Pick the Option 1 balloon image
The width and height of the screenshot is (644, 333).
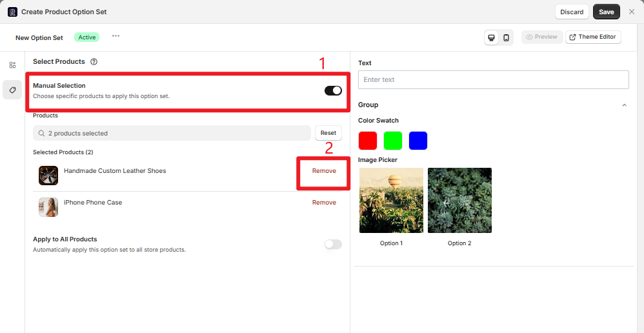(x=390, y=200)
